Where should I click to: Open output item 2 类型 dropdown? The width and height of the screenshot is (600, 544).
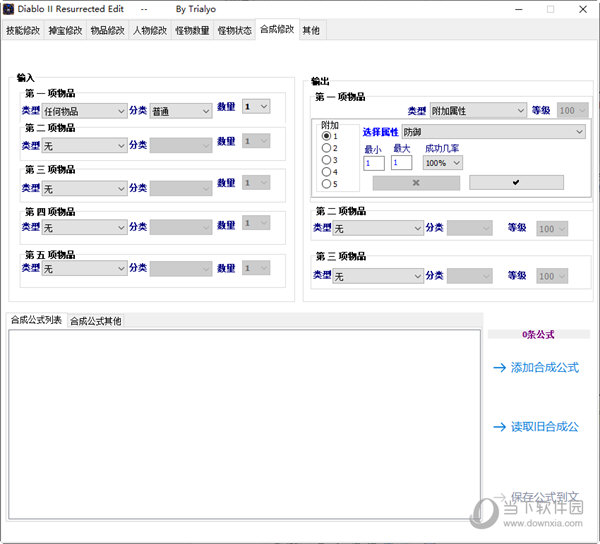coord(378,228)
